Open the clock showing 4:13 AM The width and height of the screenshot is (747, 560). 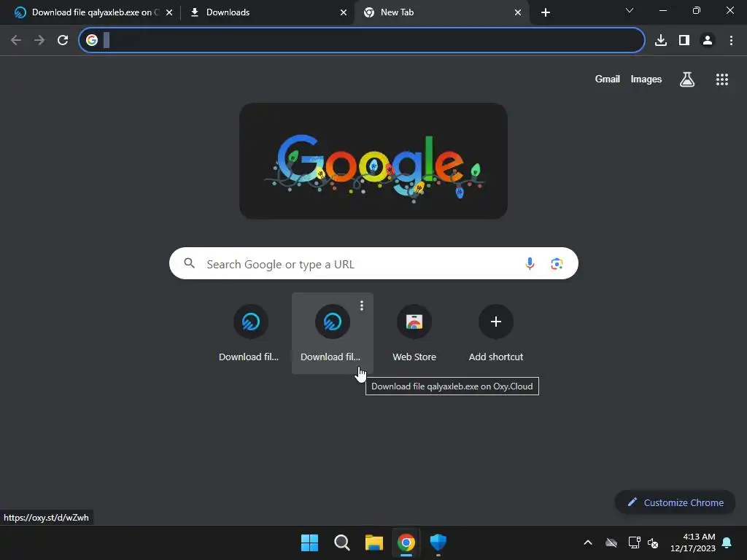(693, 542)
